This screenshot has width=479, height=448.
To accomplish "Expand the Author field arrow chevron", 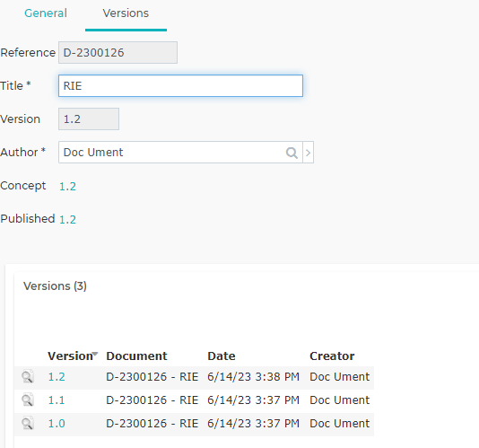I will 308,153.
